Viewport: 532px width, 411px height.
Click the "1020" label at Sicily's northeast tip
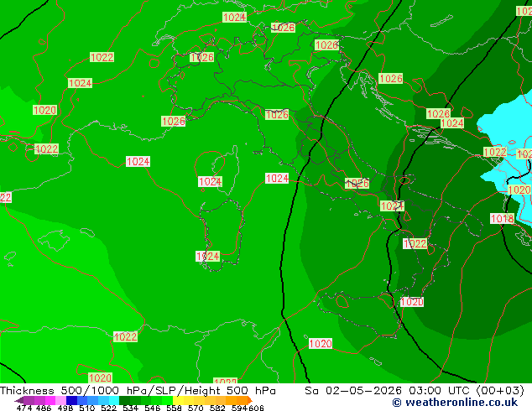pos(412,302)
